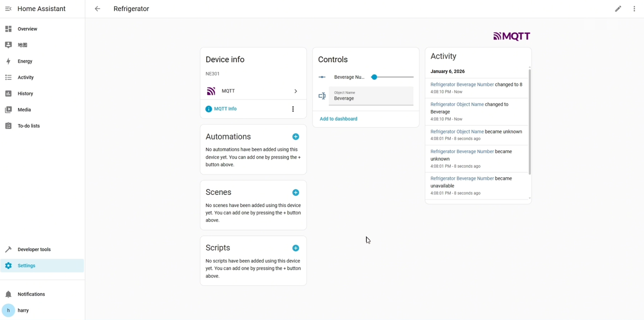The image size is (644, 320).
Task: Click the Beverage Number slider handle
Action: pyautogui.click(x=374, y=77)
